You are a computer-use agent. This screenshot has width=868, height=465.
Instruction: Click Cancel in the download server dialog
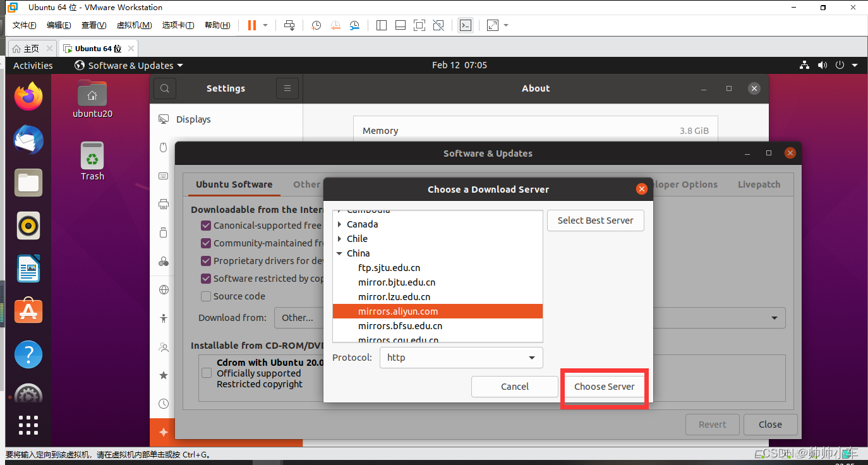[x=515, y=387]
